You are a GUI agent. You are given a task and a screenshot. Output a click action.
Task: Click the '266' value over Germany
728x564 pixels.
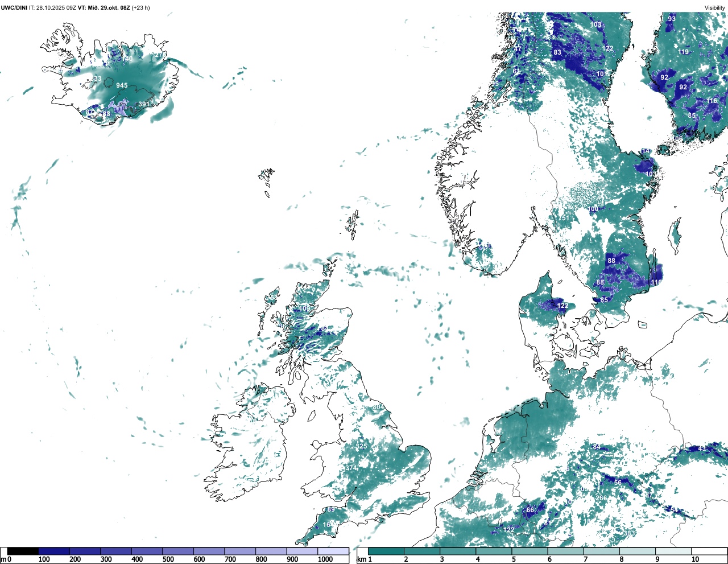[x=601, y=498]
